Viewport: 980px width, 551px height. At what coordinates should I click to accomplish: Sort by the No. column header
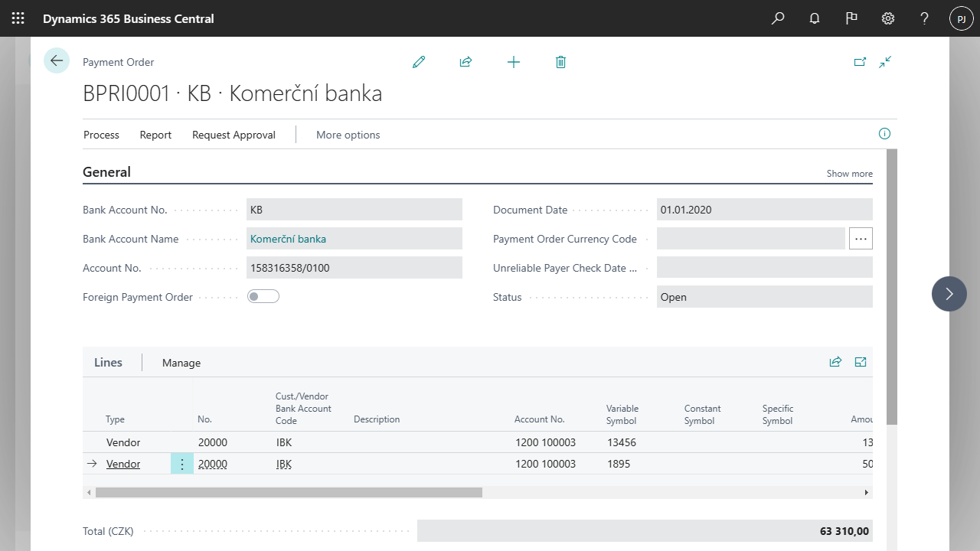click(x=204, y=419)
